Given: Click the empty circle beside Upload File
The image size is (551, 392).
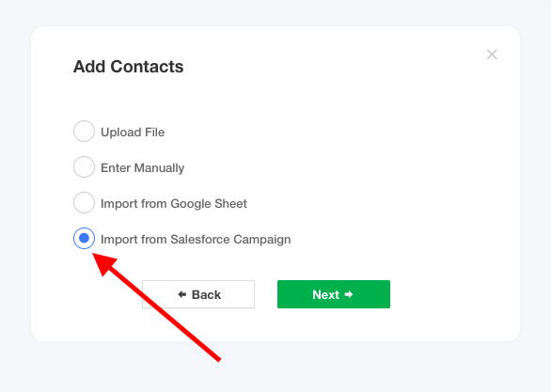Looking at the screenshot, I should click(84, 131).
